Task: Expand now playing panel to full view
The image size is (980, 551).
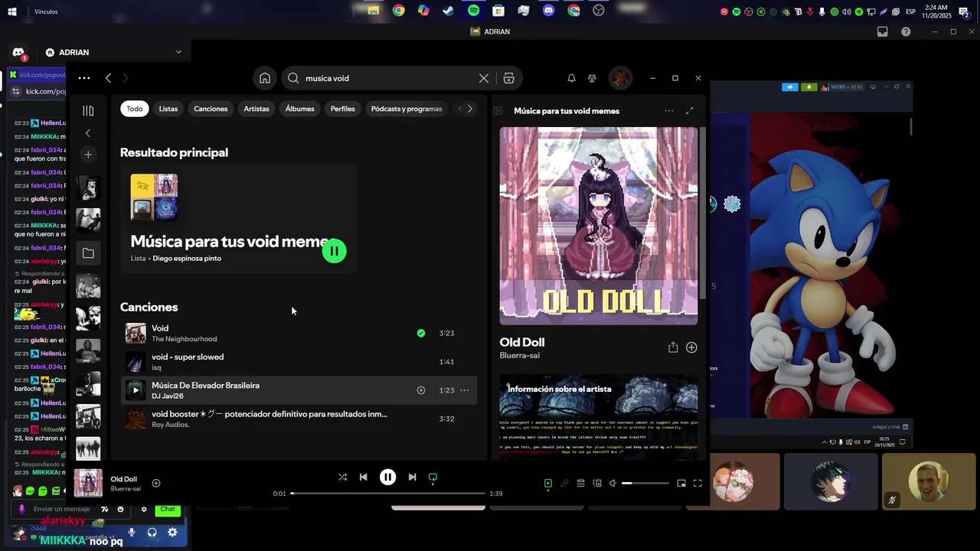Action: [690, 111]
